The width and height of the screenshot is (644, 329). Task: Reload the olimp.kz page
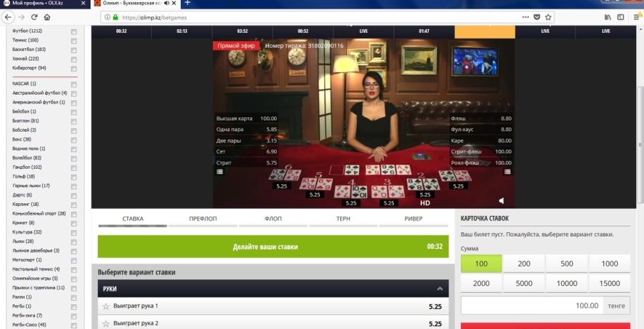34,17
